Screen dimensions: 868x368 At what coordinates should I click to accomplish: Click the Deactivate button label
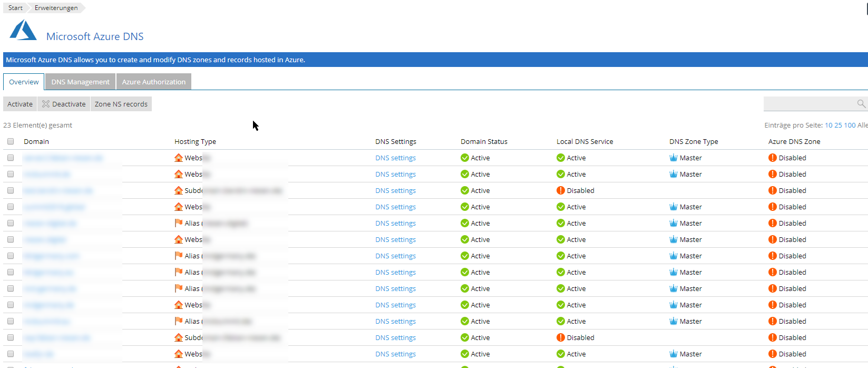pyautogui.click(x=69, y=104)
